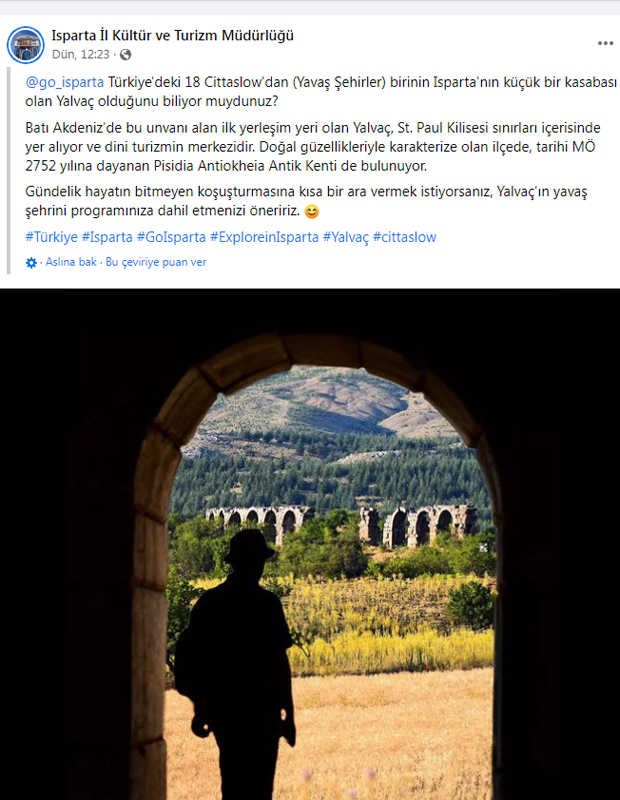Open the three-dot post options menu
The width and height of the screenshot is (620, 800).
pos(605,43)
